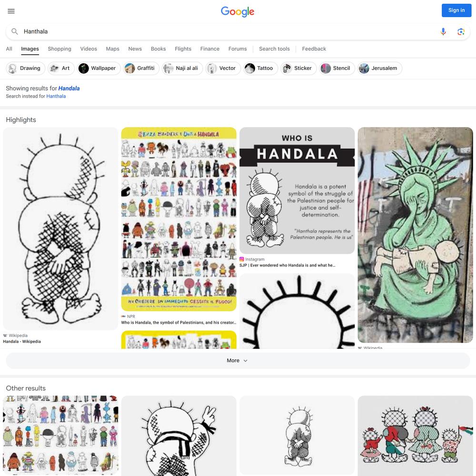
Task: Click the Google logo
Action: [238, 12]
